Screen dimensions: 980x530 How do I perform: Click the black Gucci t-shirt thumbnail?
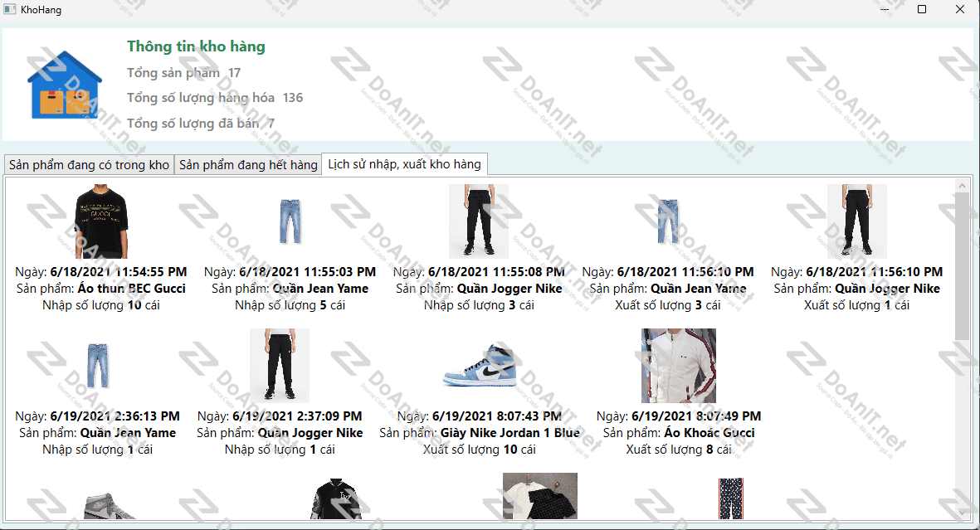tap(101, 221)
